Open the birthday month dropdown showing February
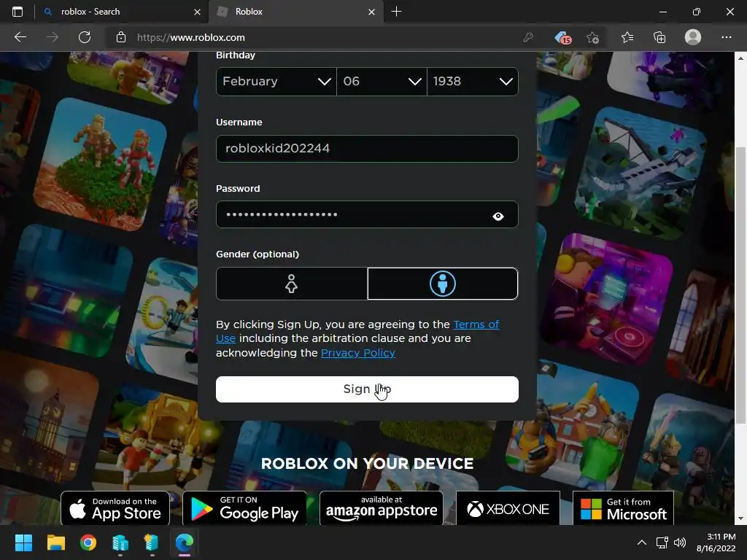This screenshot has width=747, height=560. 276,82
